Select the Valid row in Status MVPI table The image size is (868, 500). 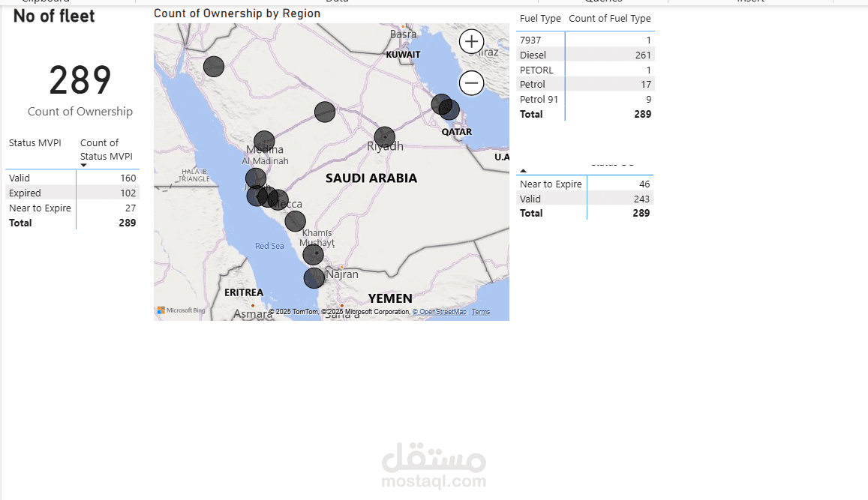(x=73, y=178)
